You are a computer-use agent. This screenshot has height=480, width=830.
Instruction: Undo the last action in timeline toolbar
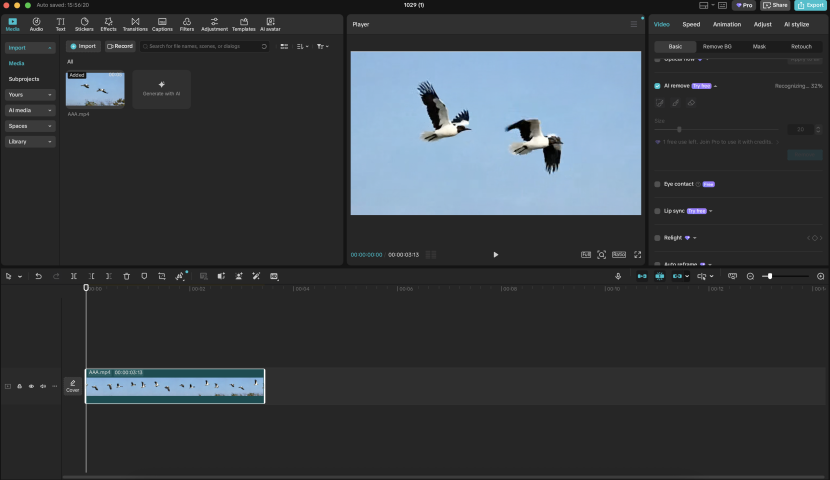38,276
